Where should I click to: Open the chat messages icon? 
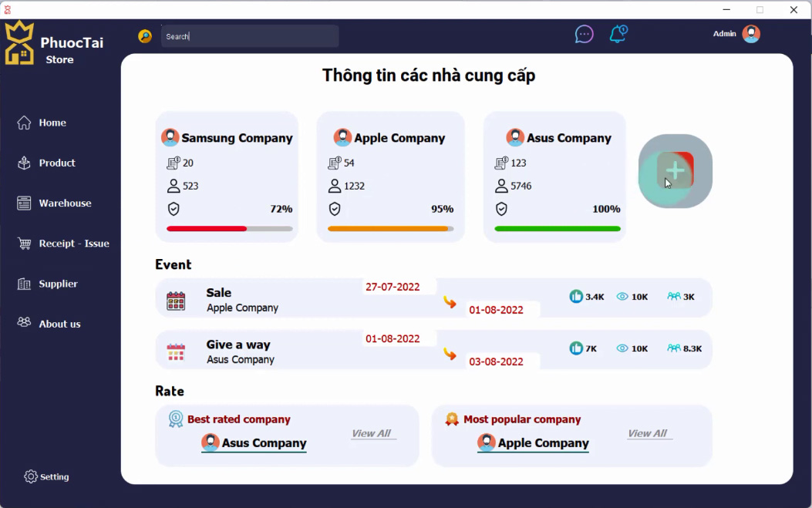[x=585, y=34]
